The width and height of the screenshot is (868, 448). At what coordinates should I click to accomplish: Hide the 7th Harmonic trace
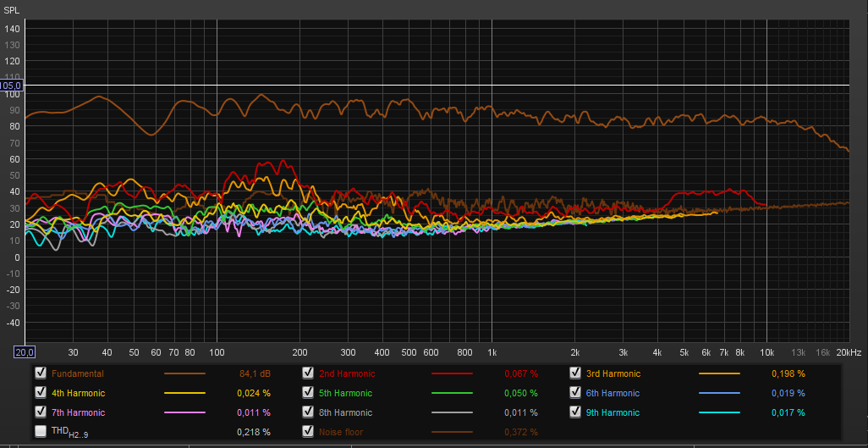pyautogui.click(x=41, y=412)
